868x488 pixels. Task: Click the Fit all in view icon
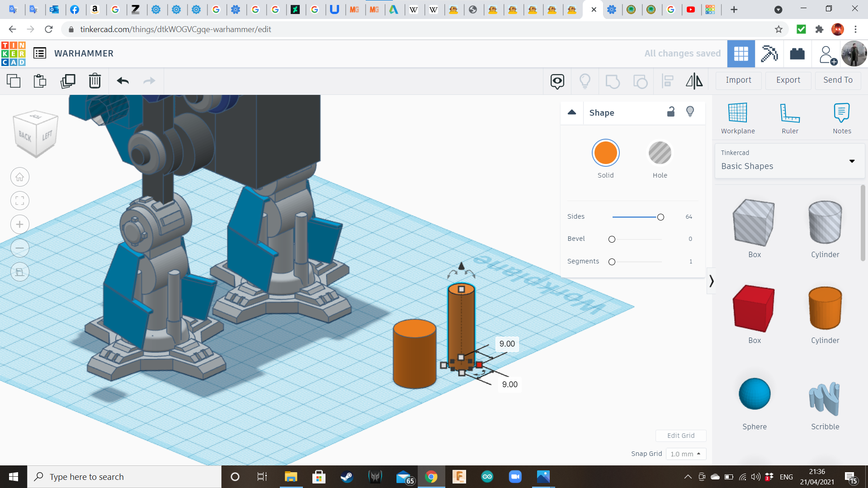[x=20, y=201]
